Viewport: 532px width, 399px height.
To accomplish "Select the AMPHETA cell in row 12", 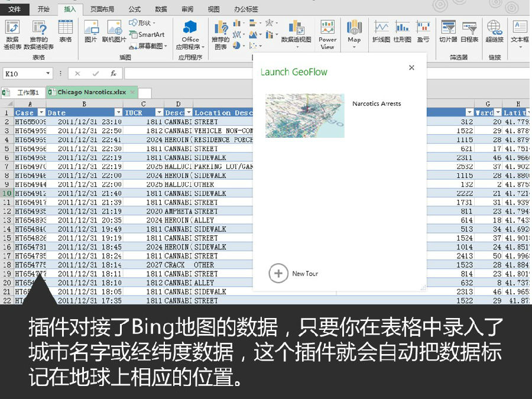I will (179, 211).
